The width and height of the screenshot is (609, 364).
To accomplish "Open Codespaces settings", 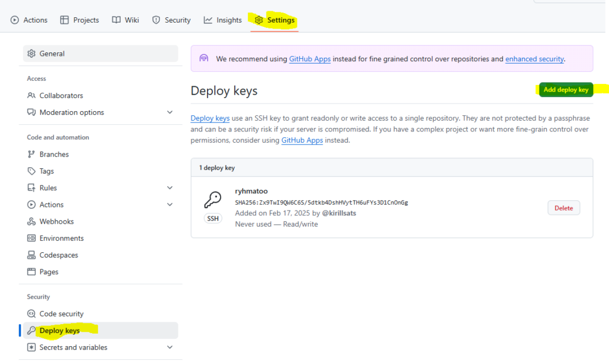I will 101,255.
